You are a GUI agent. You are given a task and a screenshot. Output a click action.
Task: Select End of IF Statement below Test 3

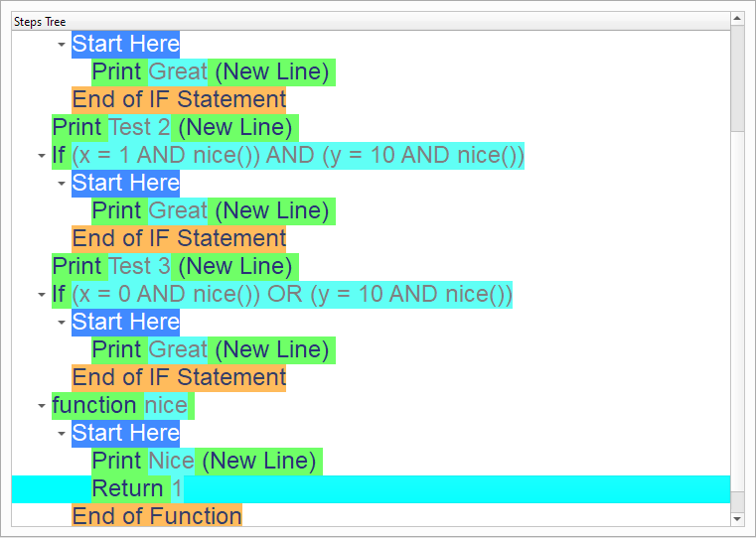coord(179,377)
